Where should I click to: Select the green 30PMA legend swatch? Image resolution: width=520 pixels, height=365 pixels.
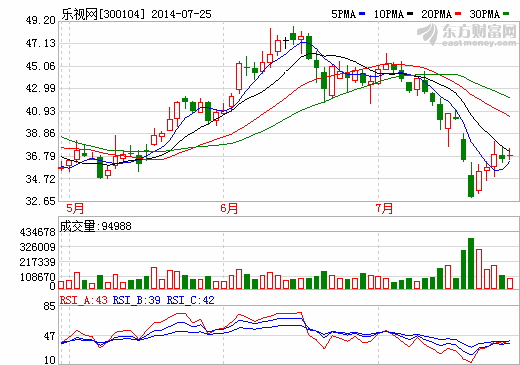tap(506, 14)
